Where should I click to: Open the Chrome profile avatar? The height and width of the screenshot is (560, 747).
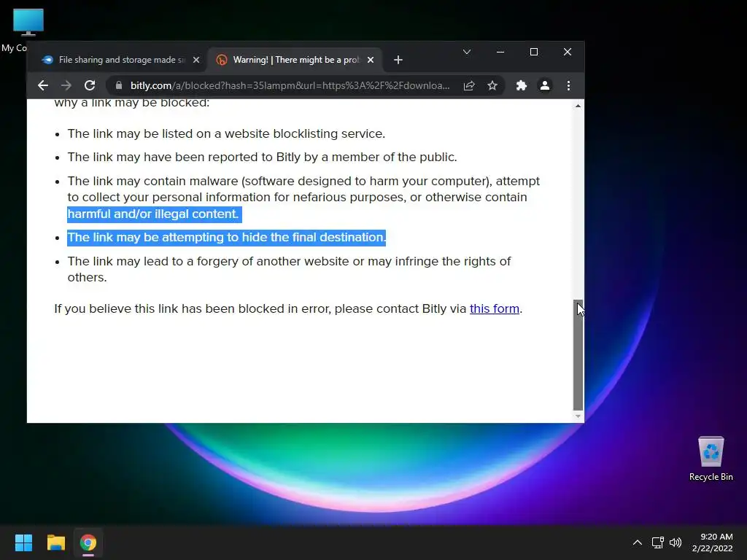[545, 86]
